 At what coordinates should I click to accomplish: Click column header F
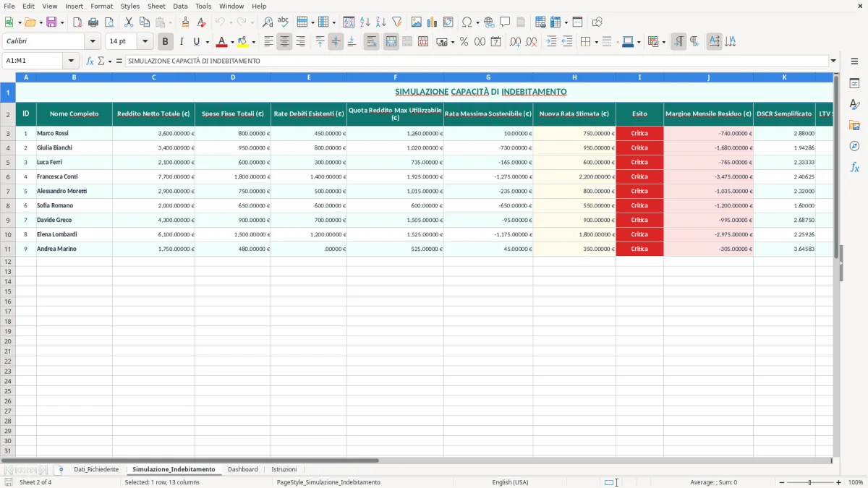pos(395,77)
